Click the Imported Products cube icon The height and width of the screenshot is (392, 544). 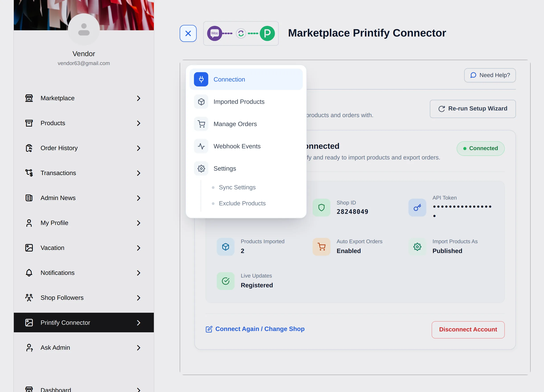(x=201, y=102)
